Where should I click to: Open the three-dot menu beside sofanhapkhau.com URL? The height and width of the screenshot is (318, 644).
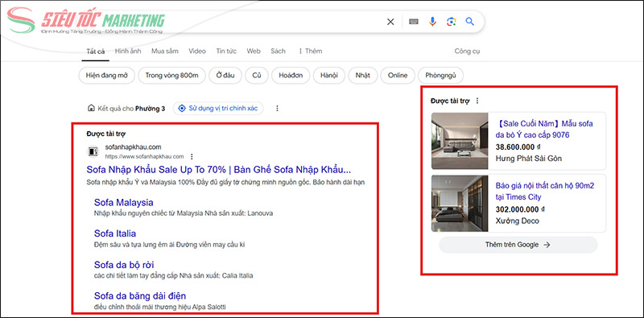point(192,156)
